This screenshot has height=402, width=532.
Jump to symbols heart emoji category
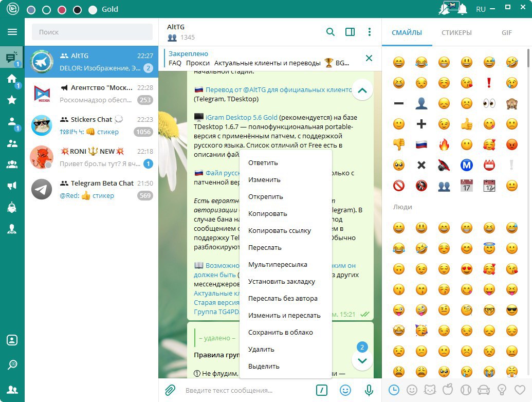pos(520,390)
